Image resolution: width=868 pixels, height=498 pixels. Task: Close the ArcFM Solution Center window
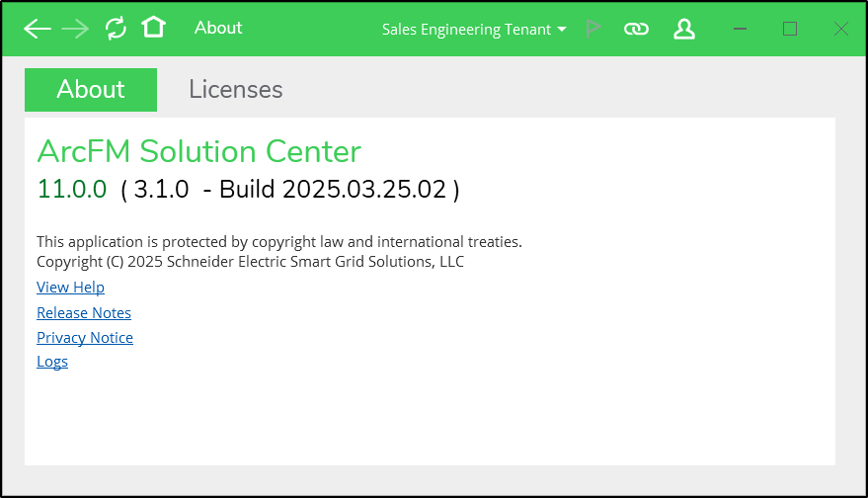coord(841,29)
